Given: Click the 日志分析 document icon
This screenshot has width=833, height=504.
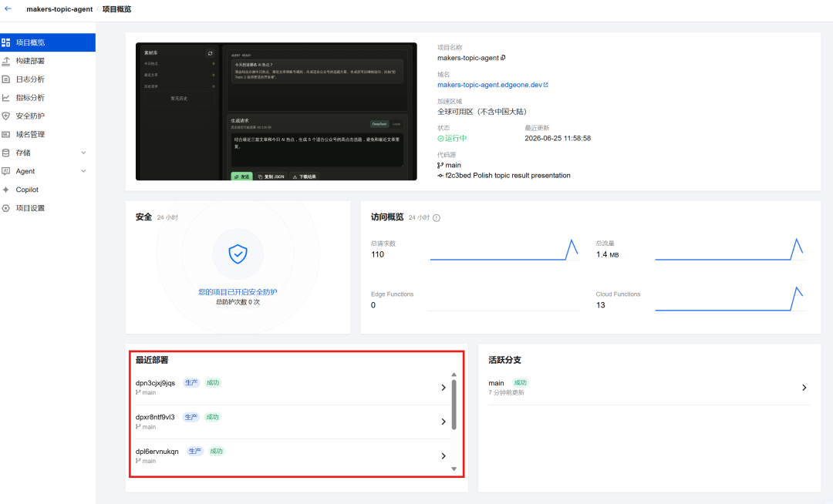Looking at the screenshot, I should pyautogui.click(x=6, y=79).
